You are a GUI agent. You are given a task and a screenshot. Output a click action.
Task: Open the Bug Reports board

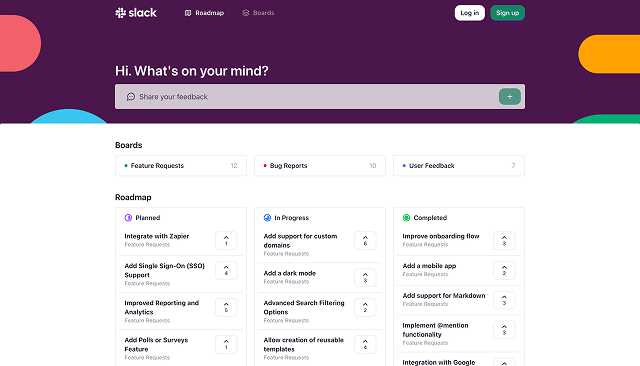(320, 166)
